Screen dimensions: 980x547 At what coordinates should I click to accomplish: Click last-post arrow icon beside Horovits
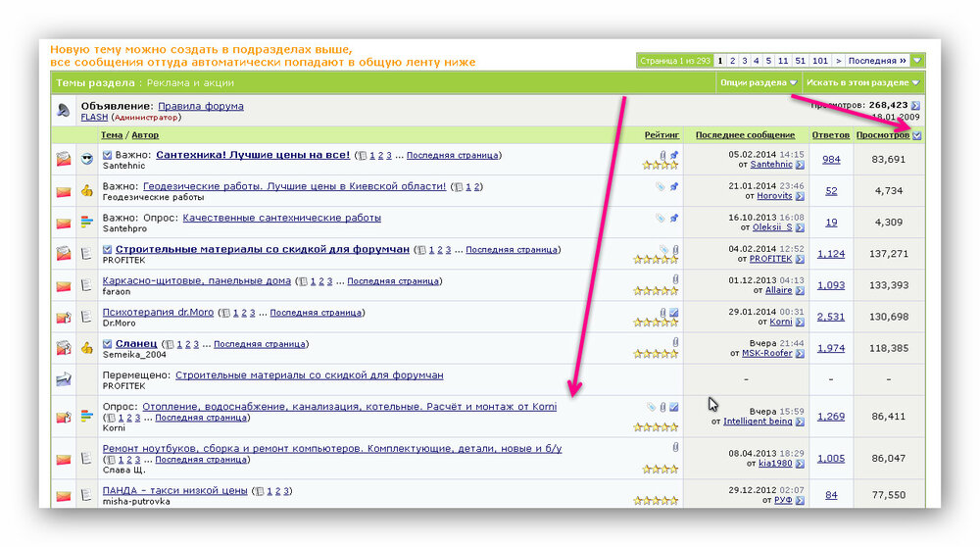click(x=800, y=196)
